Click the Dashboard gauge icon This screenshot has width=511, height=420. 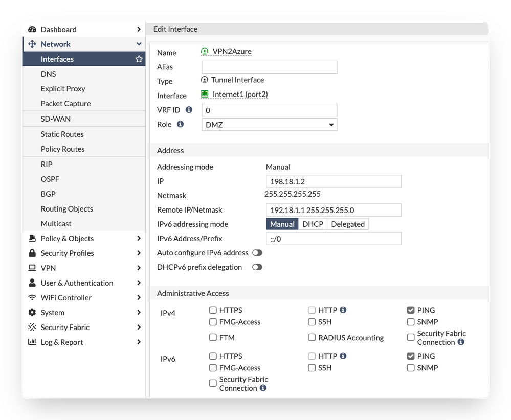[32, 29]
